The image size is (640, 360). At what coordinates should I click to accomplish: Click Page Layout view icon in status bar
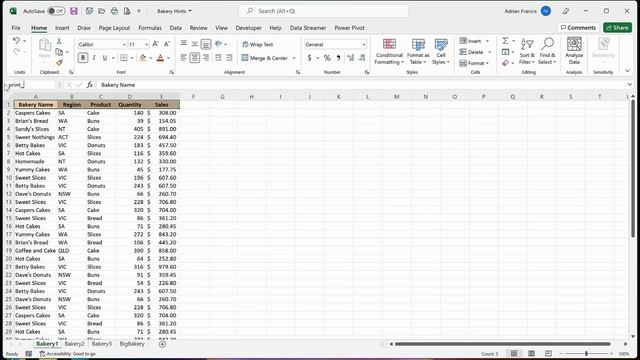[531, 353]
